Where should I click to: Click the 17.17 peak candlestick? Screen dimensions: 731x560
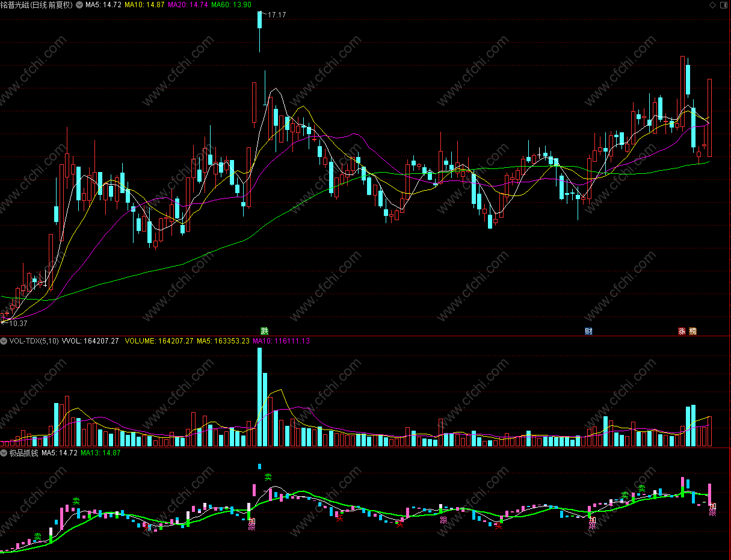point(260,31)
